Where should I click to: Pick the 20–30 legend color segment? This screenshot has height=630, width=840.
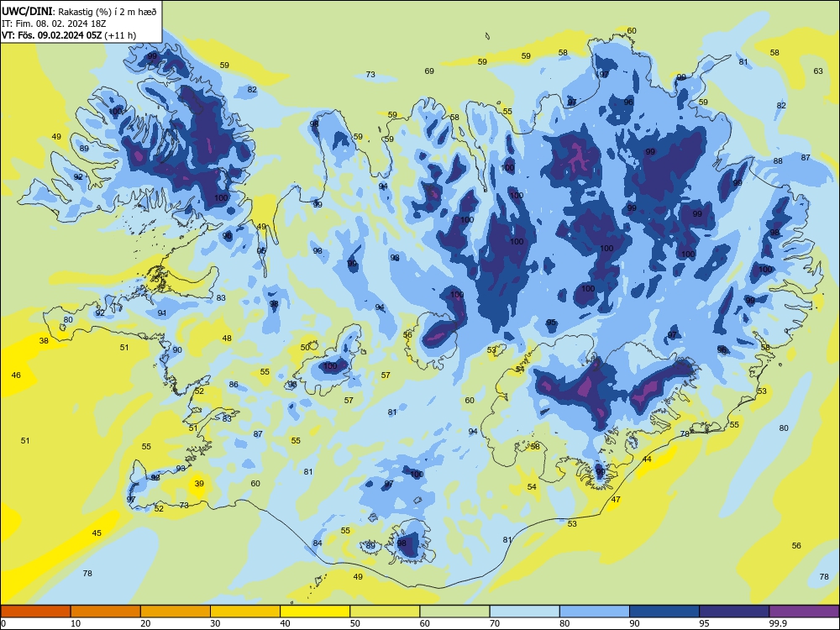click(176, 612)
